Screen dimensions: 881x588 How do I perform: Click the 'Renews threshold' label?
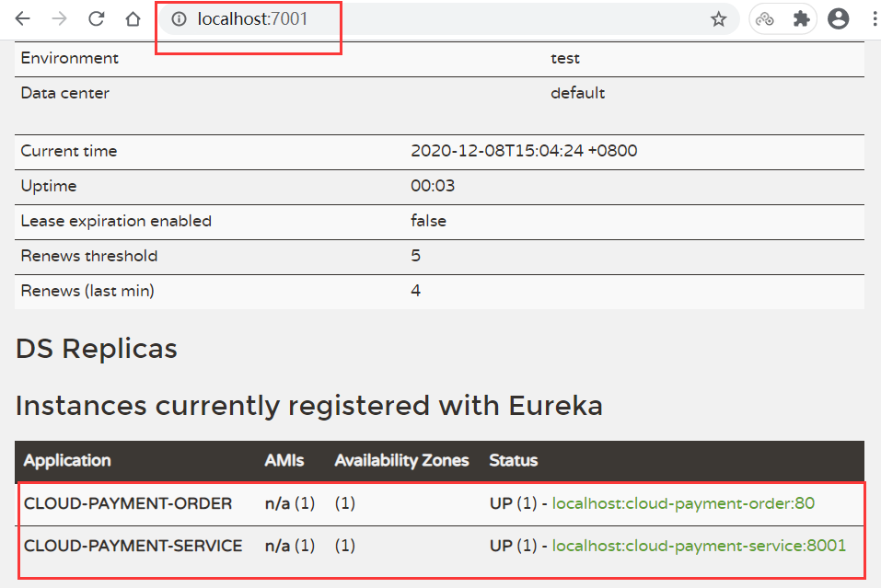click(x=89, y=256)
